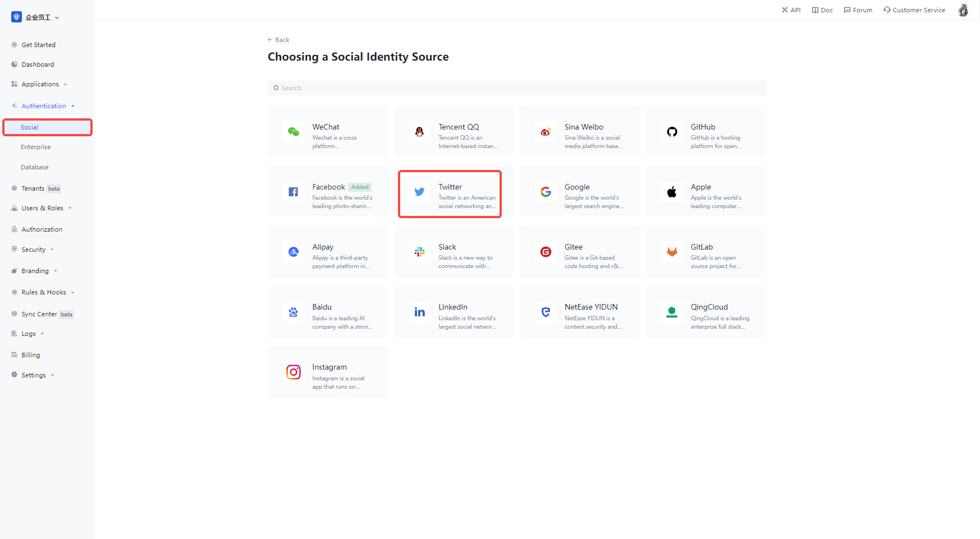Open the Customer Service link
This screenshot has width=980, height=539.
(914, 10)
